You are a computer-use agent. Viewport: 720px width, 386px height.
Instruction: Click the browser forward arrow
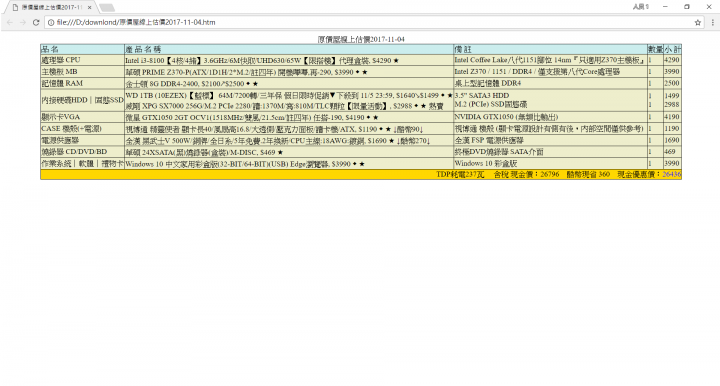pos(22,22)
